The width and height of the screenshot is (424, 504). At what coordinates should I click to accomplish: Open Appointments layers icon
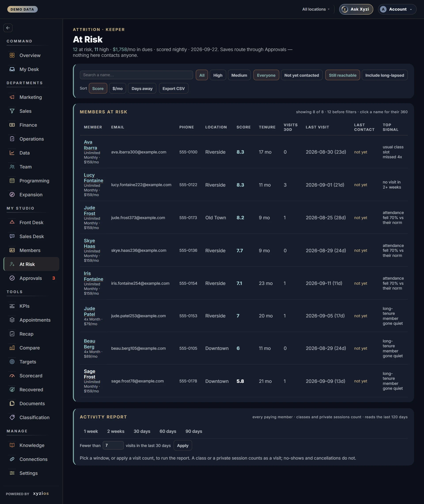coord(12,320)
